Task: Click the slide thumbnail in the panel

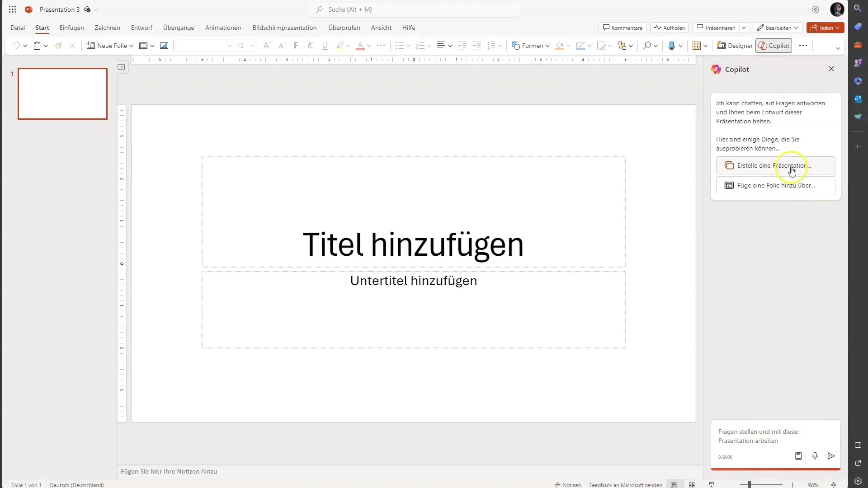Action: tap(62, 93)
